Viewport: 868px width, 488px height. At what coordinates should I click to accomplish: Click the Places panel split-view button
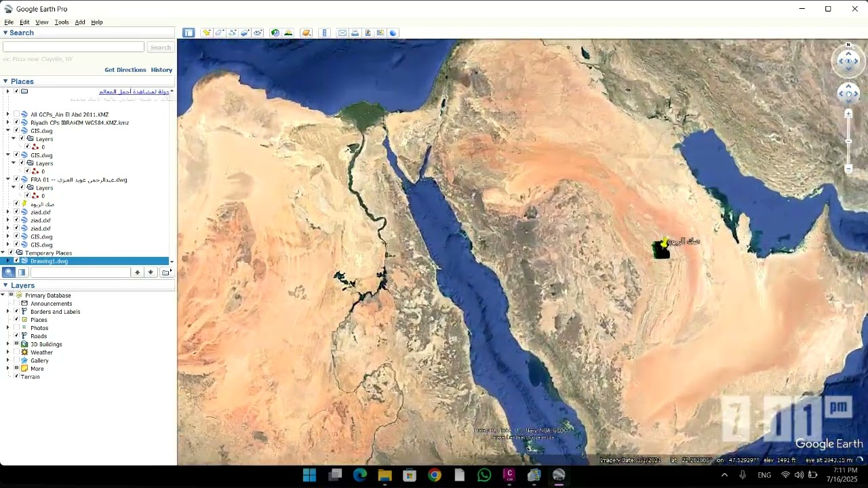[x=22, y=272]
